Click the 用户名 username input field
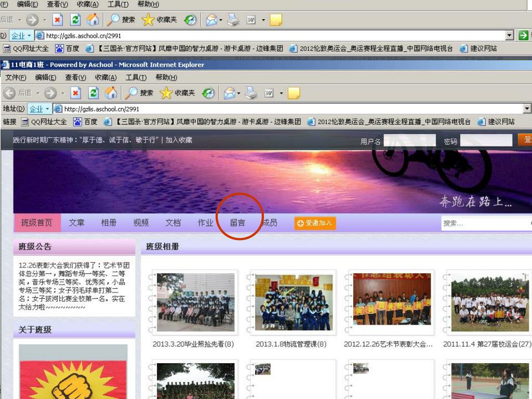The width and height of the screenshot is (532, 399). coord(409,140)
